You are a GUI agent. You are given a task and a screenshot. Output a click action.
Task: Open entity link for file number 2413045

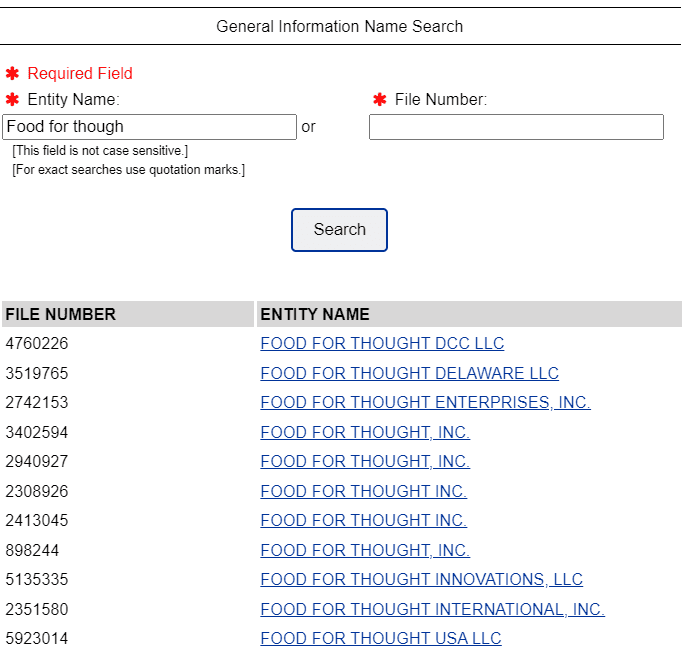click(363, 521)
